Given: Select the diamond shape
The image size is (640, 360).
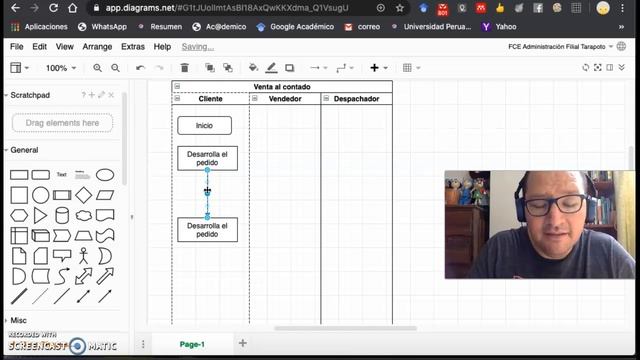Looking at the screenshot, I should (x=83, y=195).
